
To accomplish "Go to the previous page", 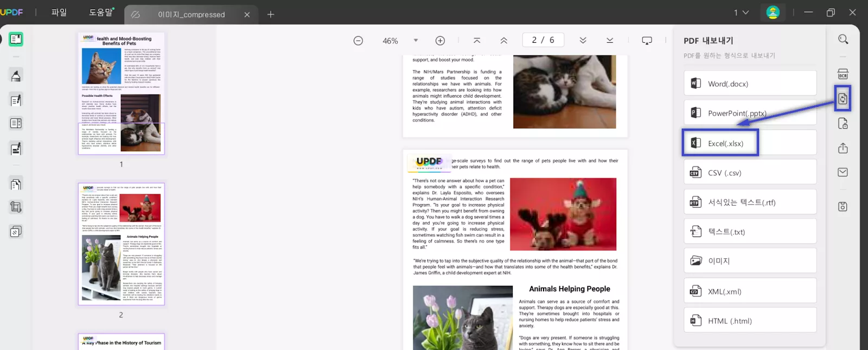I will [504, 41].
